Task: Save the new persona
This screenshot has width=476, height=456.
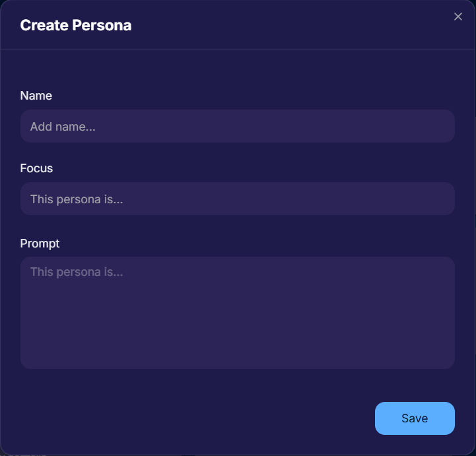Action: pyautogui.click(x=415, y=418)
